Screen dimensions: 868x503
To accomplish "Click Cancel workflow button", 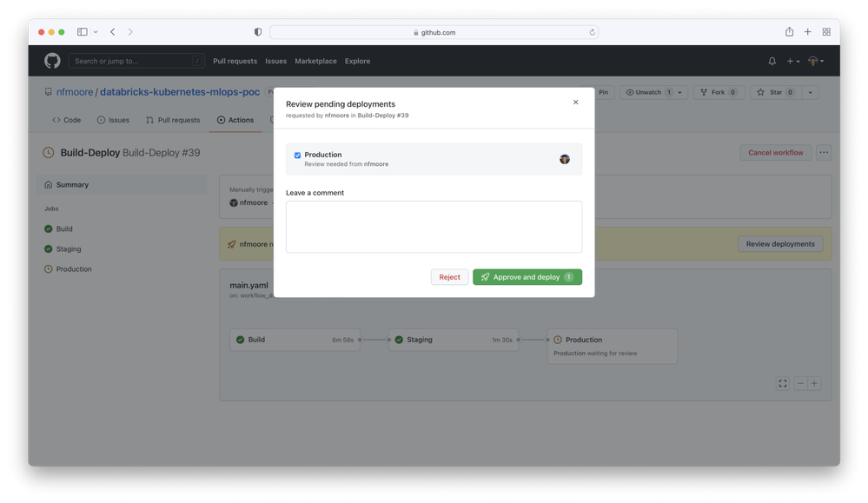I will pyautogui.click(x=776, y=153).
